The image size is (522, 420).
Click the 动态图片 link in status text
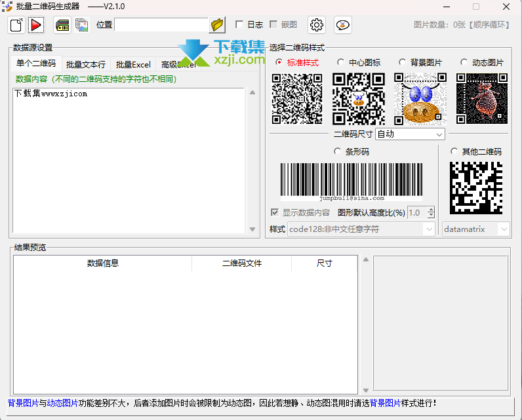[x=62, y=403]
